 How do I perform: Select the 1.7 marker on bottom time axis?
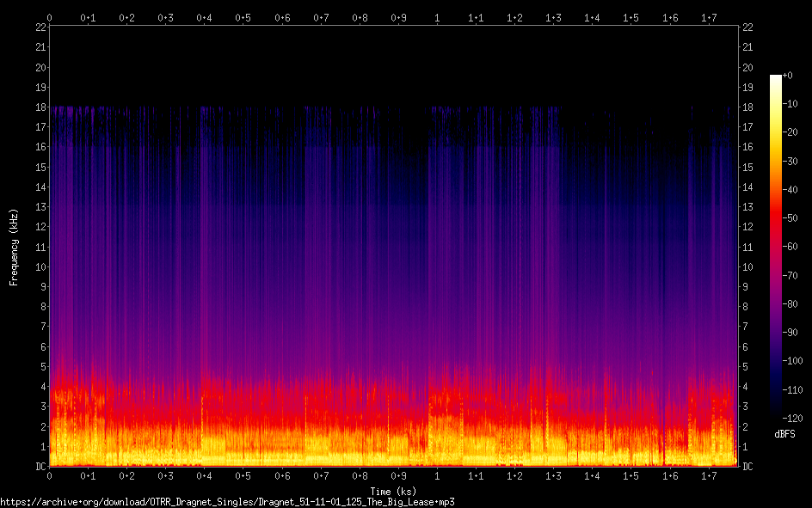(x=709, y=475)
